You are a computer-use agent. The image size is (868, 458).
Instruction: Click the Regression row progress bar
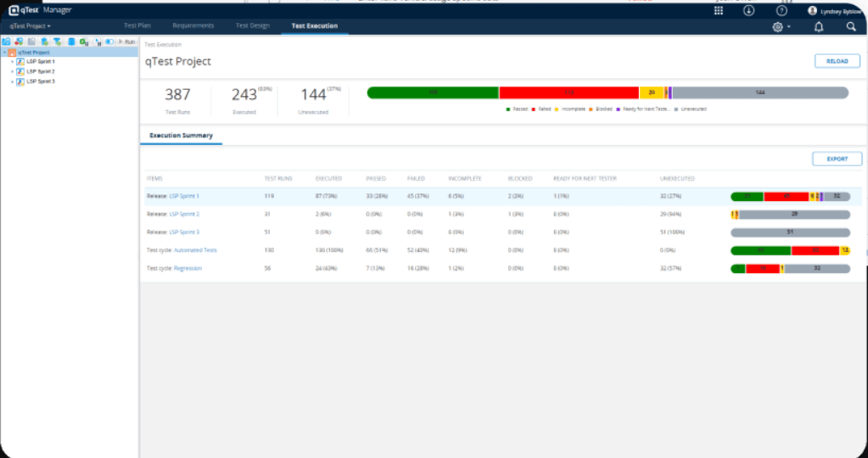(791, 268)
